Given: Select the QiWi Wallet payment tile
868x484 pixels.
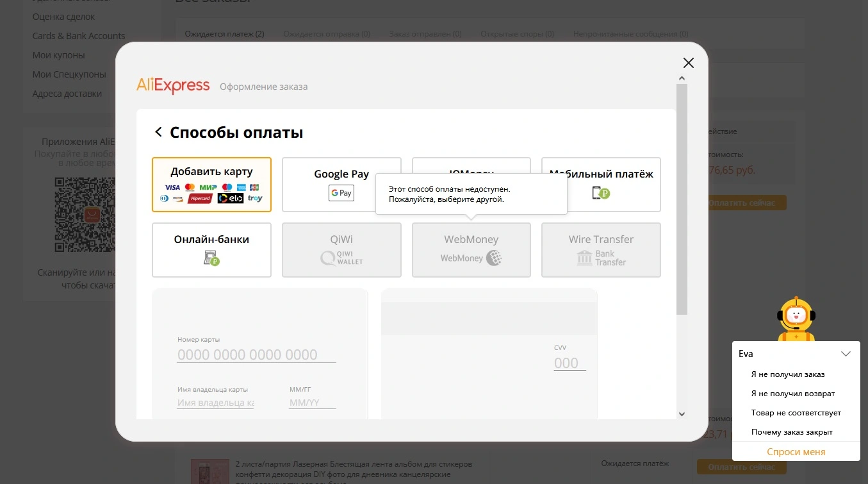Looking at the screenshot, I should pyautogui.click(x=341, y=250).
